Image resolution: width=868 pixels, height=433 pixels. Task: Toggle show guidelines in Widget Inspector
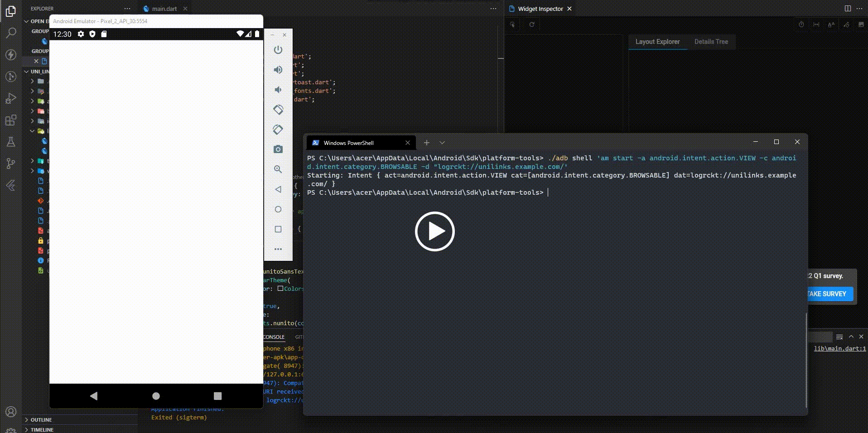click(x=815, y=25)
